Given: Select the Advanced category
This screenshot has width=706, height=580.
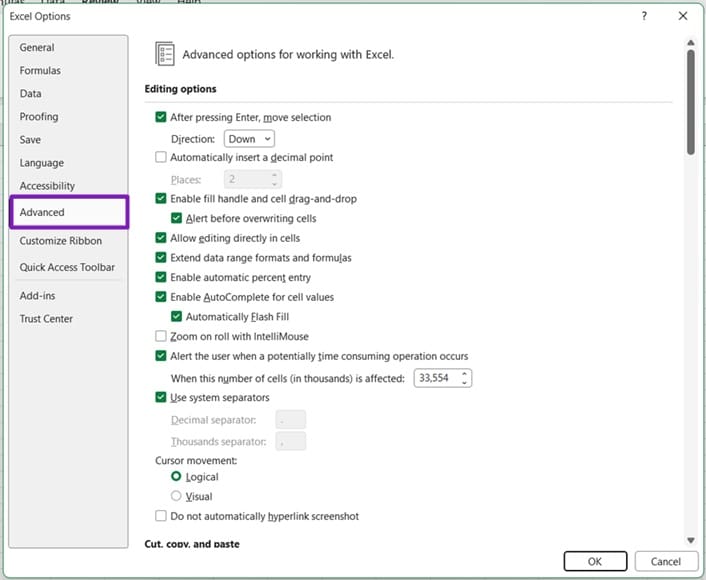Looking at the screenshot, I should 69,212.
